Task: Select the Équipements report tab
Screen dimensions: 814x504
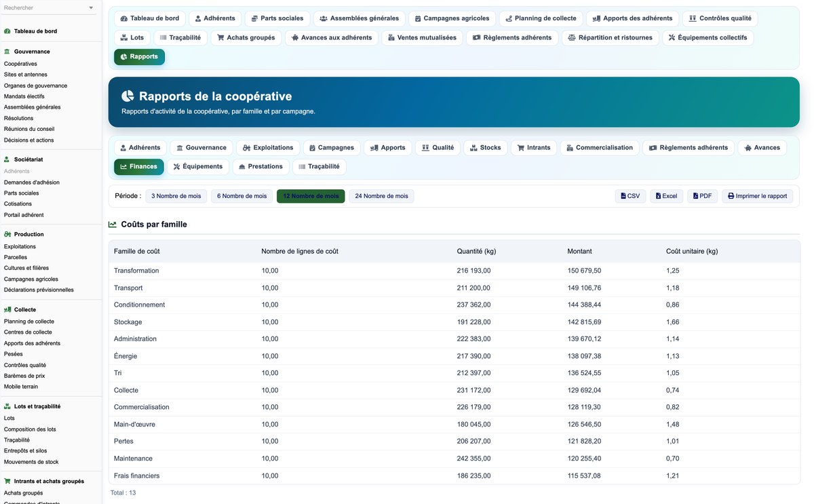Action: point(198,166)
